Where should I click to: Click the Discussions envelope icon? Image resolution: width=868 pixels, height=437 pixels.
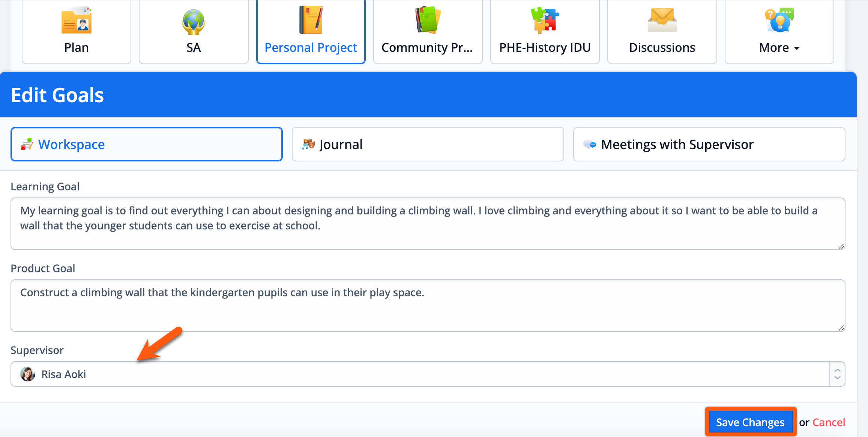(x=662, y=20)
